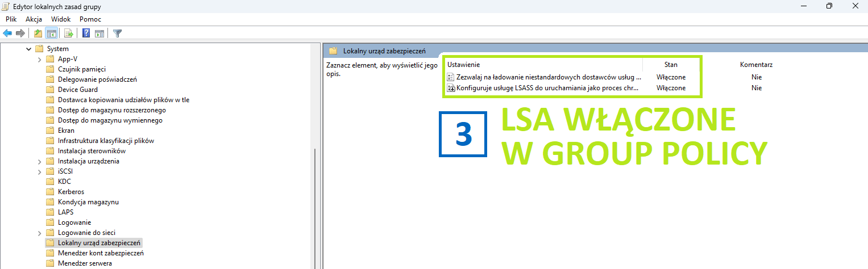
Task: Select Kondycja magazynu folder
Action: coord(88,202)
